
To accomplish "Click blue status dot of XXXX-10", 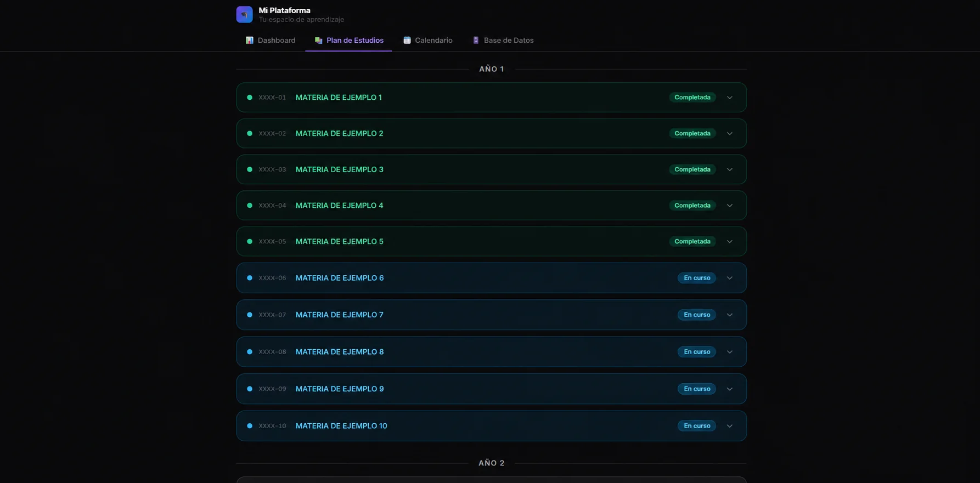I will pyautogui.click(x=250, y=426).
